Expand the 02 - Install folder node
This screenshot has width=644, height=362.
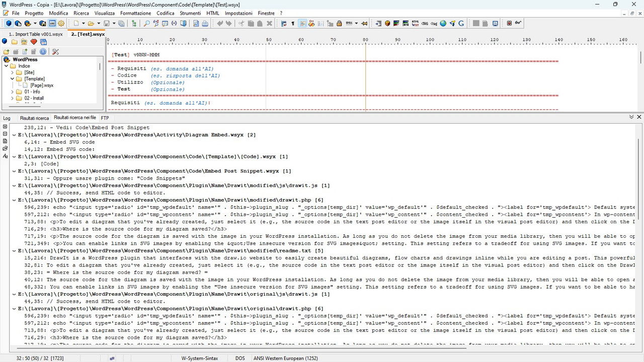pos(13,99)
